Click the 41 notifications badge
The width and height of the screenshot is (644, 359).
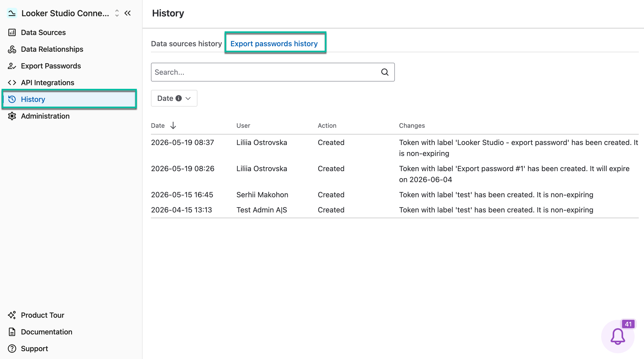[x=628, y=324]
